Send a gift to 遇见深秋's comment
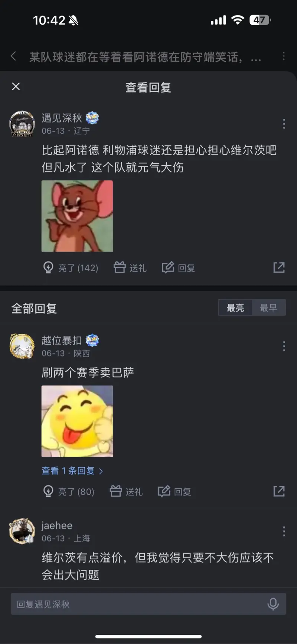297x644 pixels. pyautogui.click(x=130, y=268)
